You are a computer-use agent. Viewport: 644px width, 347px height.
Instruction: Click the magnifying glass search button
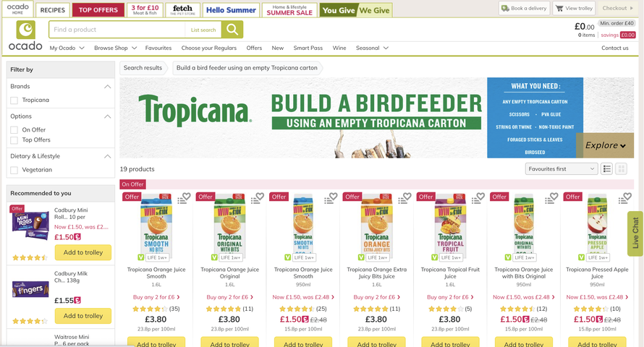(232, 30)
